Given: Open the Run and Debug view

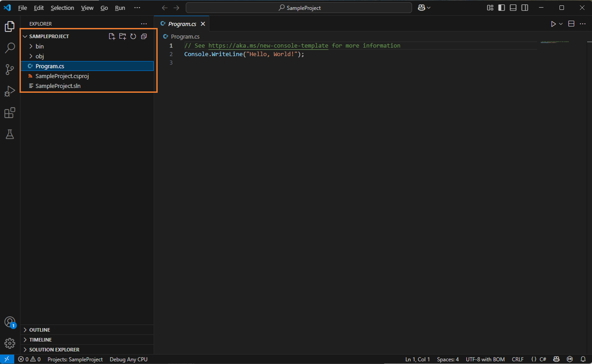Looking at the screenshot, I should pyautogui.click(x=10, y=91).
